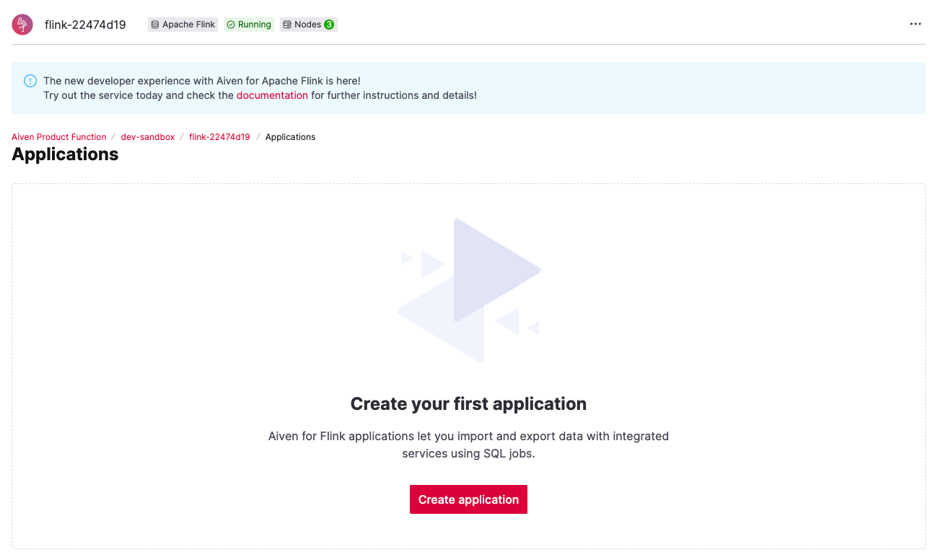Image resolution: width=938 pixels, height=560 pixels.
Task: Click the info icon in the announcement banner
Action: [30, 80]
